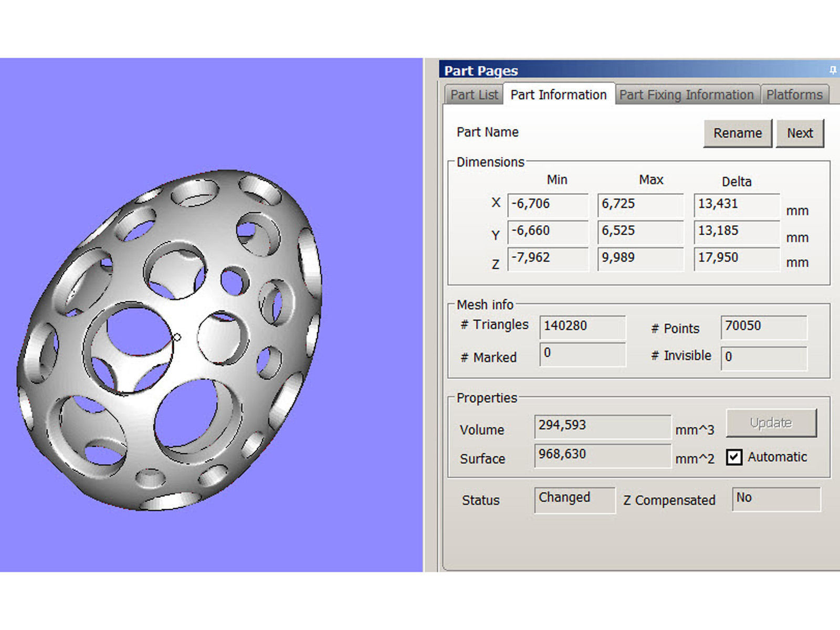Click the Marked triangles field
840x630 pixels.
click(582, 353)
